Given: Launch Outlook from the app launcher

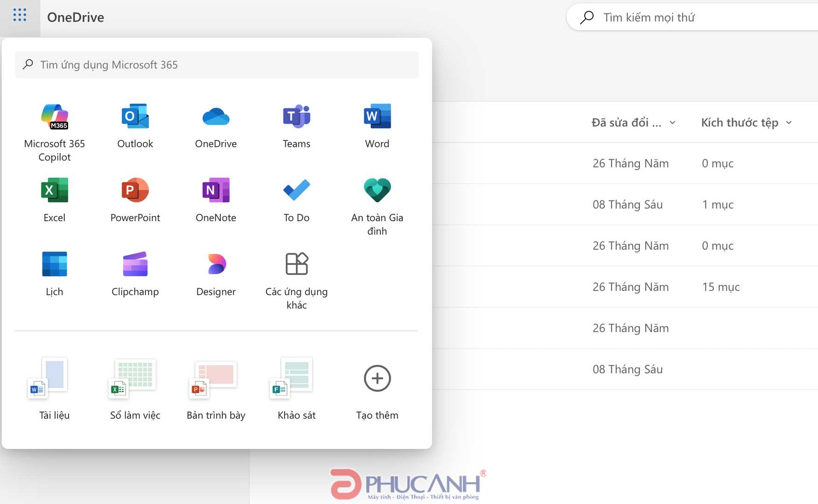Looking at the screenshot, I should [135, 117].
